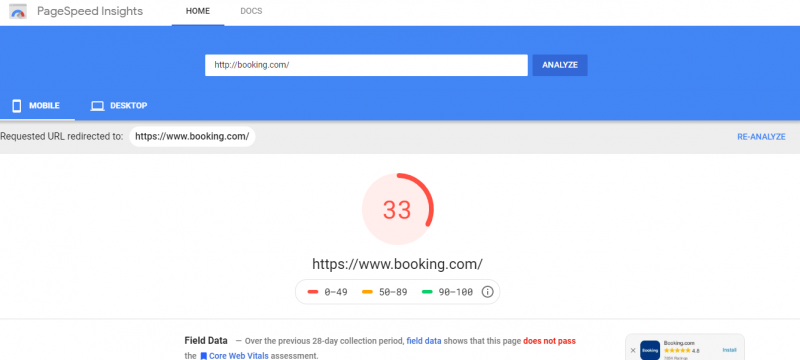Click the Core Web Vitals bookmark icon
800x360 pixels.
tap(203, 356)
